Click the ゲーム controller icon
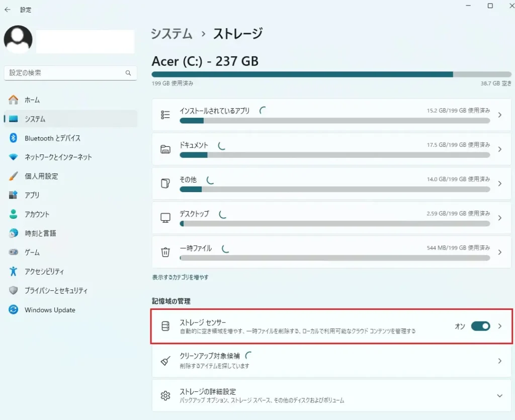This screenshot has height=420, width=515. tap(14, 252)
